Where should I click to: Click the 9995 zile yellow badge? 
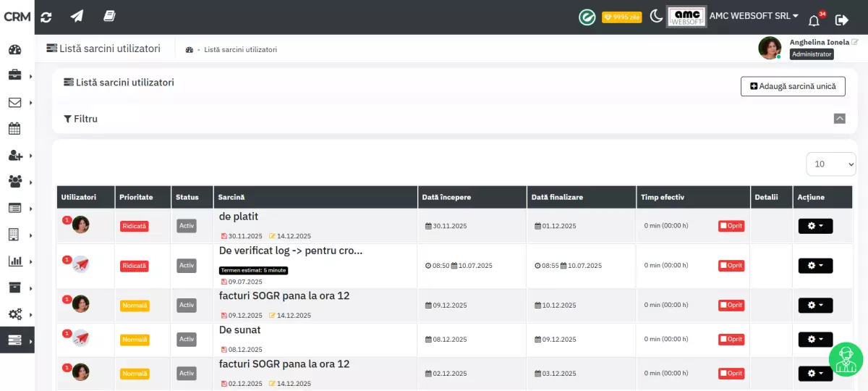[x=621, y=17]
